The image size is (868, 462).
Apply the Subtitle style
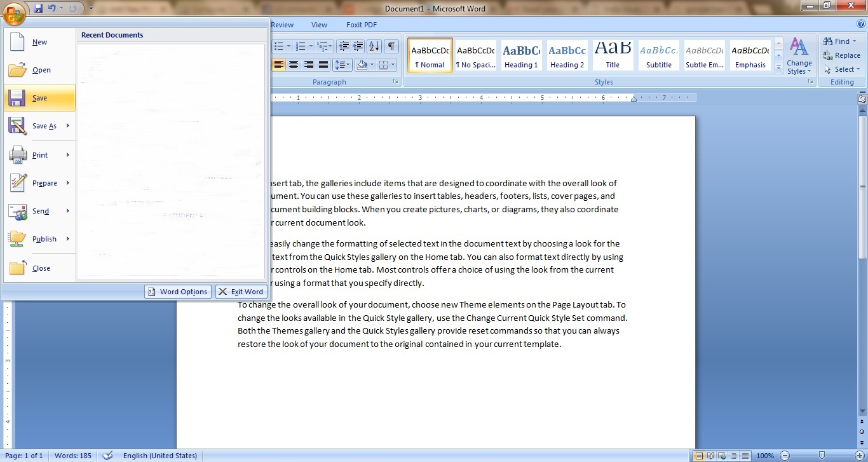tap(659, 55)
